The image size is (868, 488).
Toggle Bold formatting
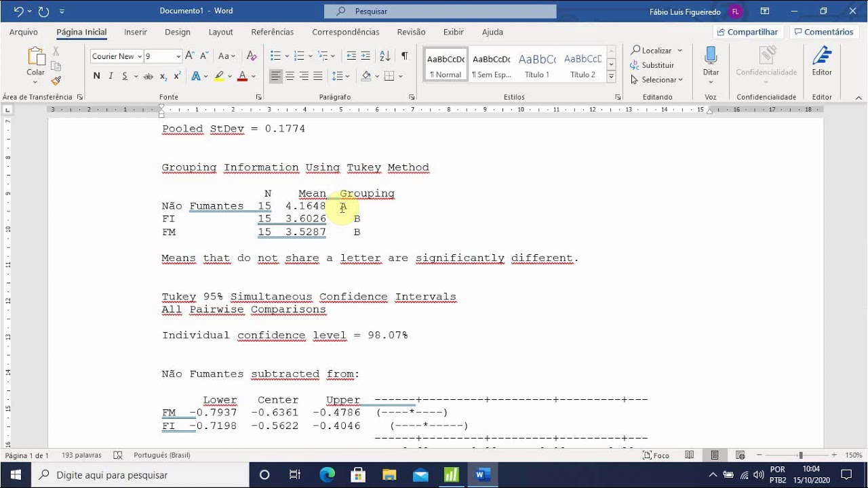click(96, 76)
